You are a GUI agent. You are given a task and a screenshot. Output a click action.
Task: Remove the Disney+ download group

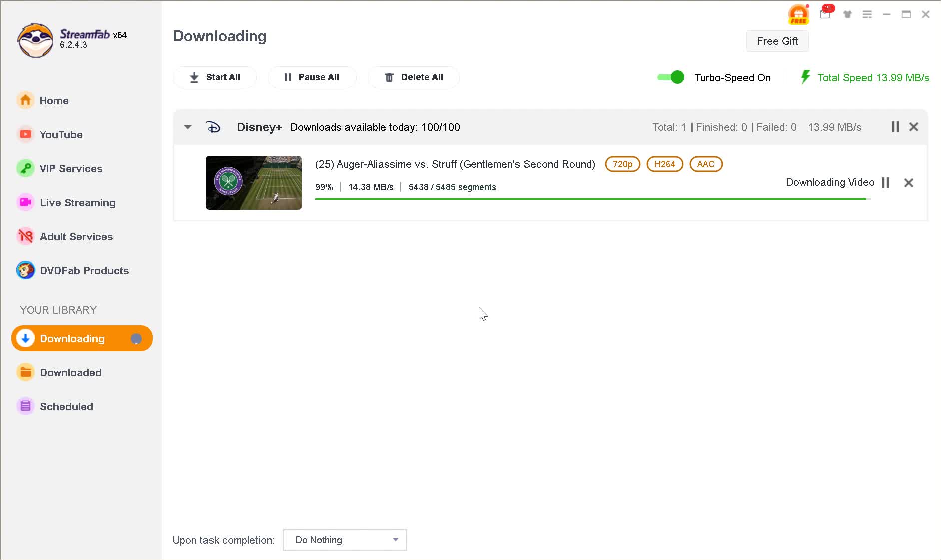click(914, 127)
